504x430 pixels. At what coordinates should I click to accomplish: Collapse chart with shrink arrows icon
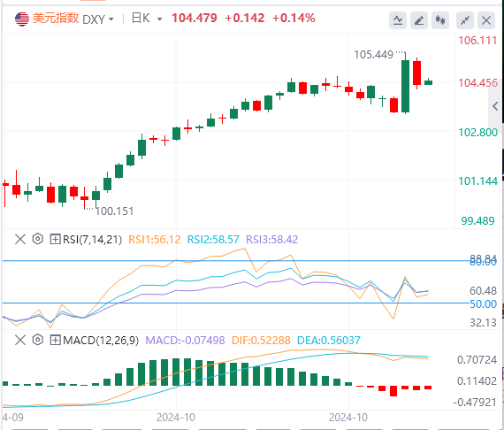coord(465,20)
